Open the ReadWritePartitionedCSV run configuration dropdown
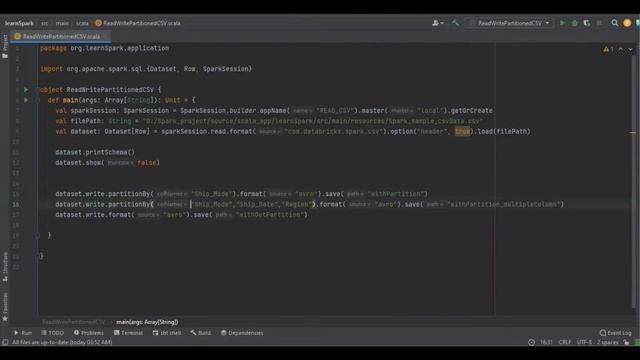The height and width of the screenshot is (360, 640). click(510, 23)
